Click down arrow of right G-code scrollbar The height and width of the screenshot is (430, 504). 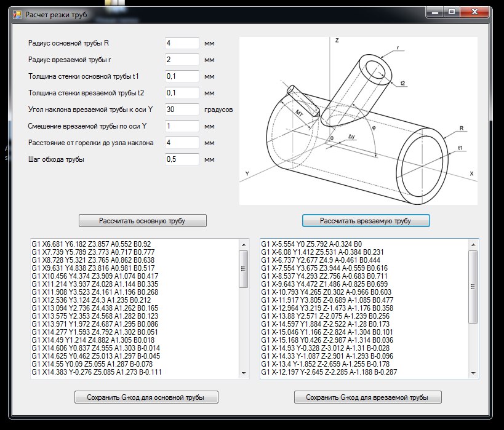(473, 373)
